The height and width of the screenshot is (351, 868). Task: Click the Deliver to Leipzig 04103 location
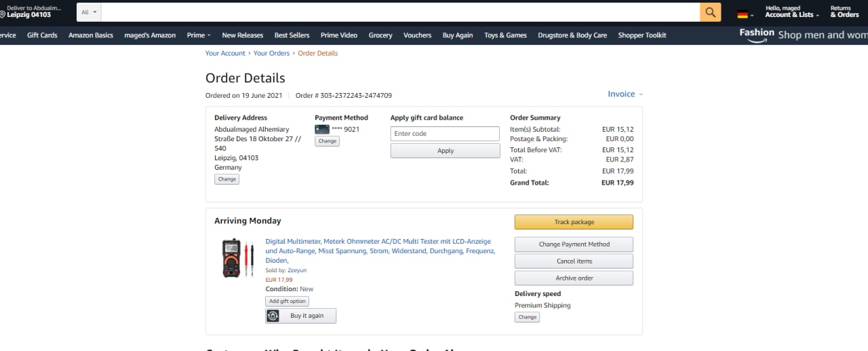click(31, 12)
